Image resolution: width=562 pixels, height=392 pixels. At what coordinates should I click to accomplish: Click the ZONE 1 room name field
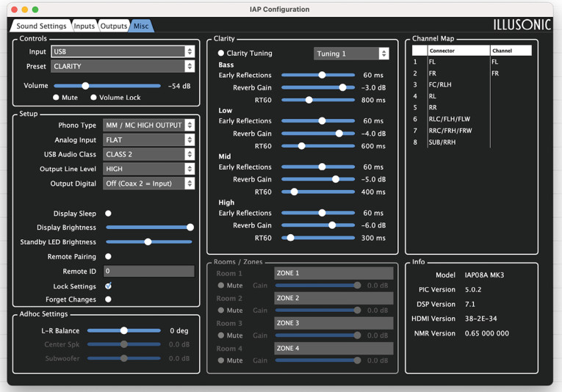334,273
